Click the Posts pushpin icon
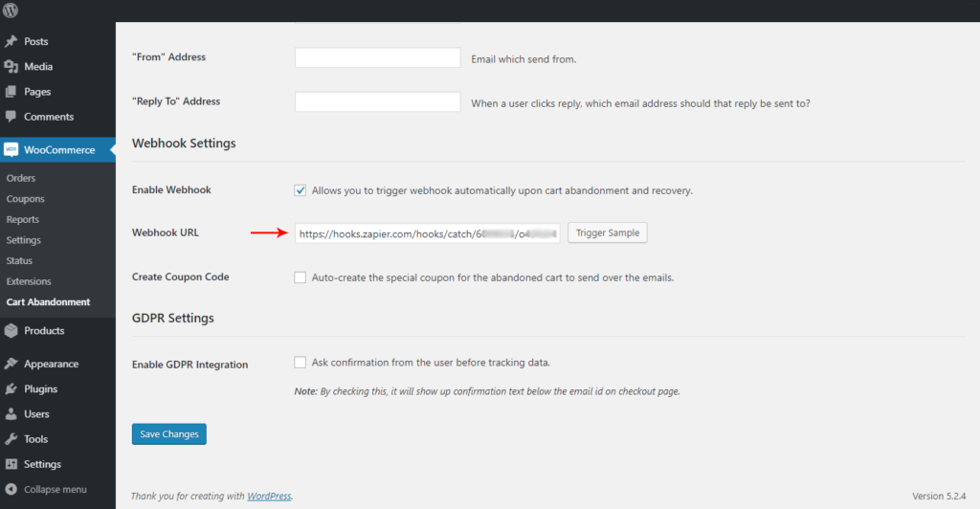980x509 pixels. 11,41
